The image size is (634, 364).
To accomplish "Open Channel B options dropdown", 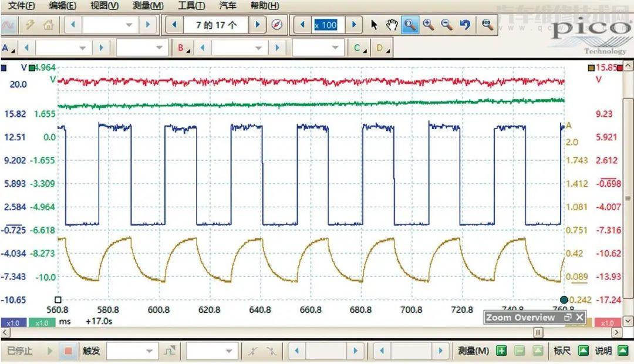I will tap(184, 48).
